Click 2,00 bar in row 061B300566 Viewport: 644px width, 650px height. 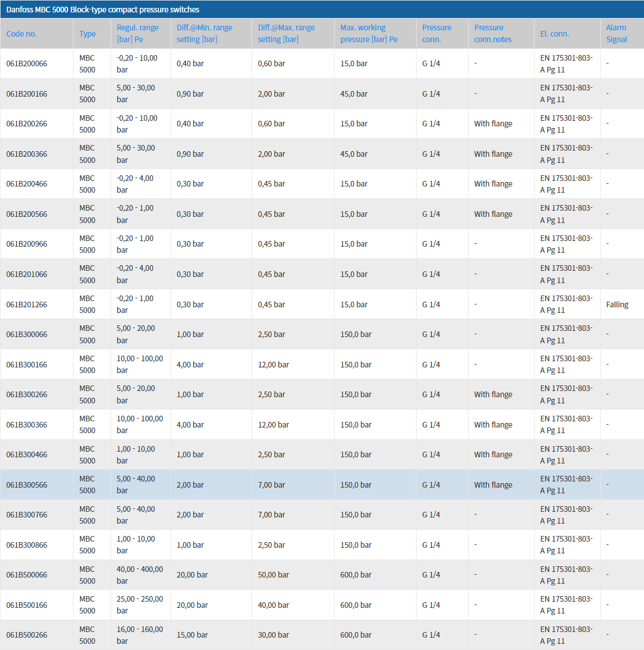[190, 485]
